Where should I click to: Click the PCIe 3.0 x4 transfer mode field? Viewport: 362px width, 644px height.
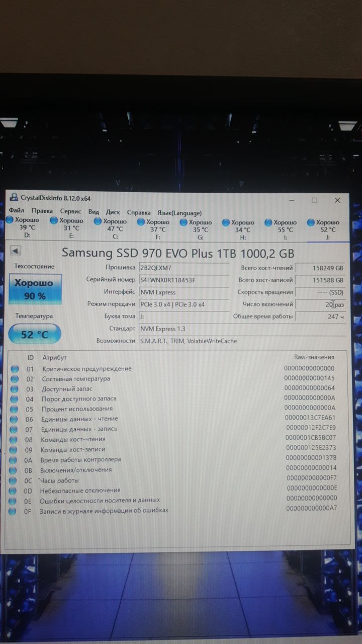pyautogui.click(x=184, y=304)
